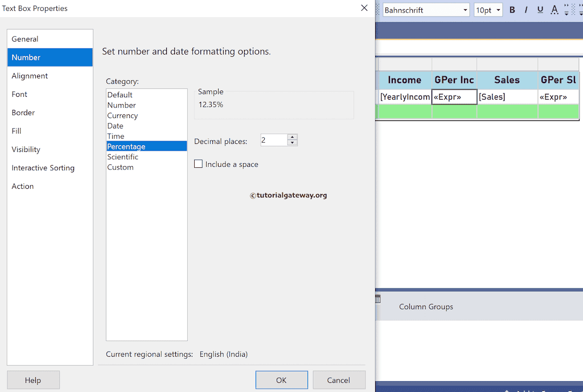Image resolution: width=583 pixels, height=392 pixels.
Task: Select the «Expr» cell under GPer Sl
Action: click(559, 97)
